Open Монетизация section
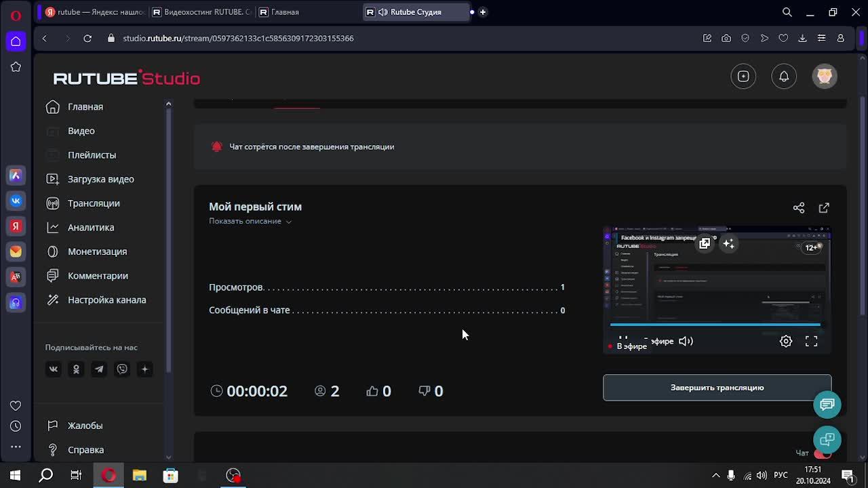 pos(86,251)
